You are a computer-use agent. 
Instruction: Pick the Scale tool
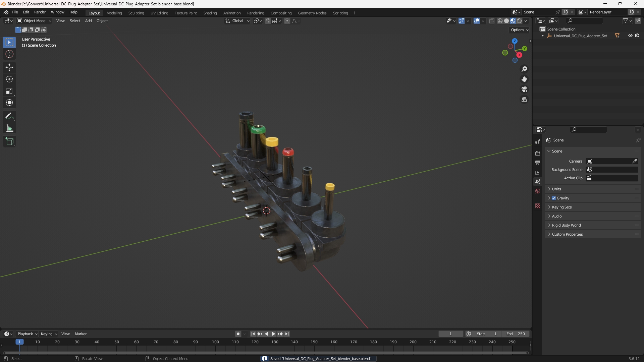pyautogui.click(x=9, y=91)
